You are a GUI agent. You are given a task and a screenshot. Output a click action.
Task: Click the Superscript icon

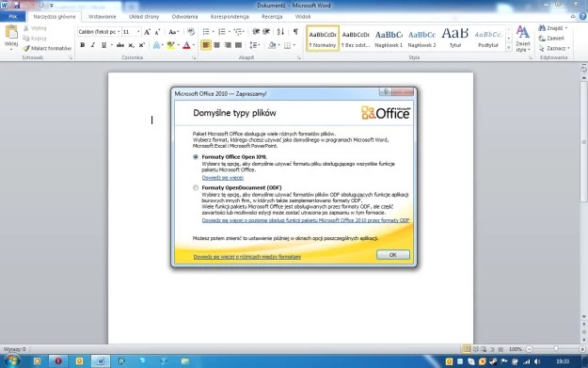[142, 45]
